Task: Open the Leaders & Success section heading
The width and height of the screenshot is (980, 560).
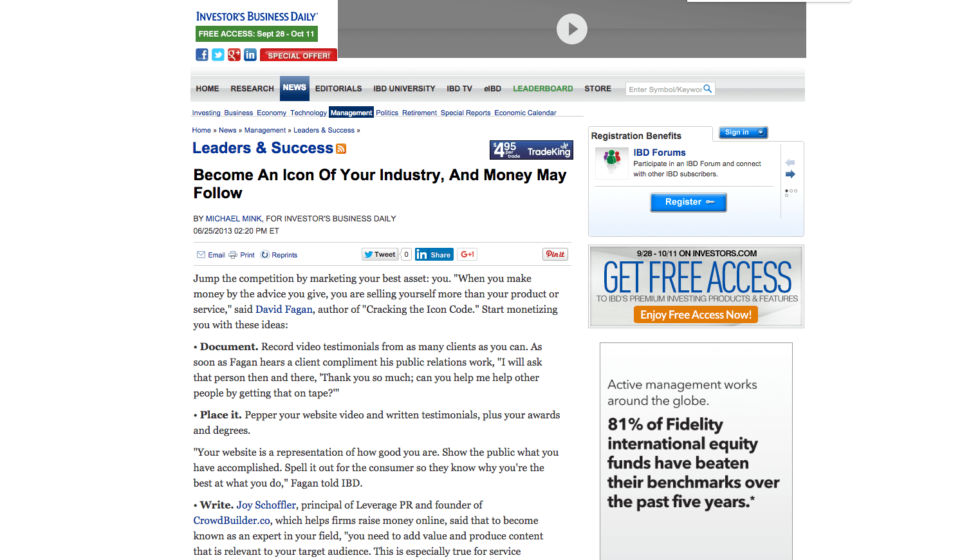Action: click(x=263, y=148)
